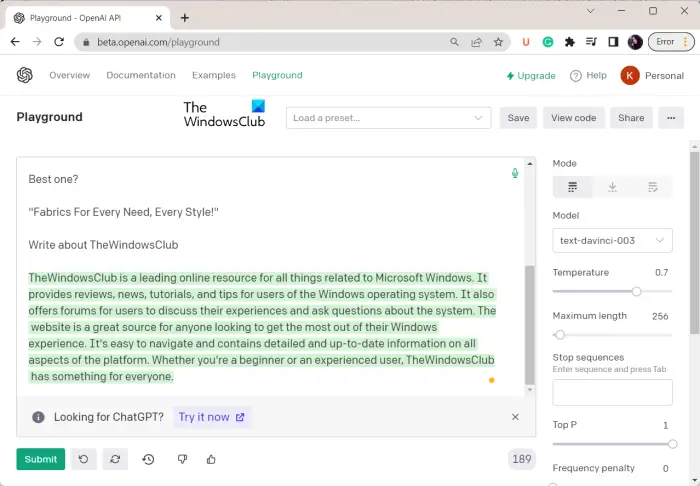Open the Chrome profile avatar
Image resolution: width=700 pixels, height=486 pixels.
635,42
